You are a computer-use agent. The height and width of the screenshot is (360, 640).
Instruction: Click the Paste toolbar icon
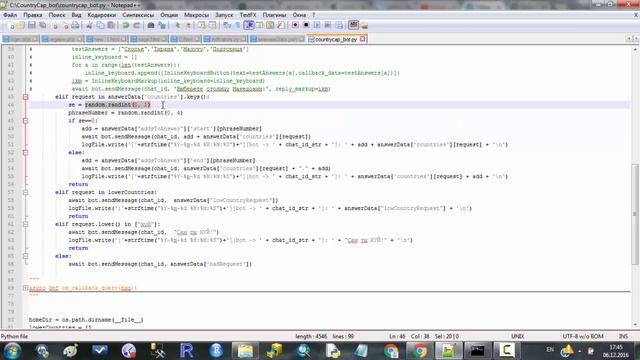click(x=111, y=25)
